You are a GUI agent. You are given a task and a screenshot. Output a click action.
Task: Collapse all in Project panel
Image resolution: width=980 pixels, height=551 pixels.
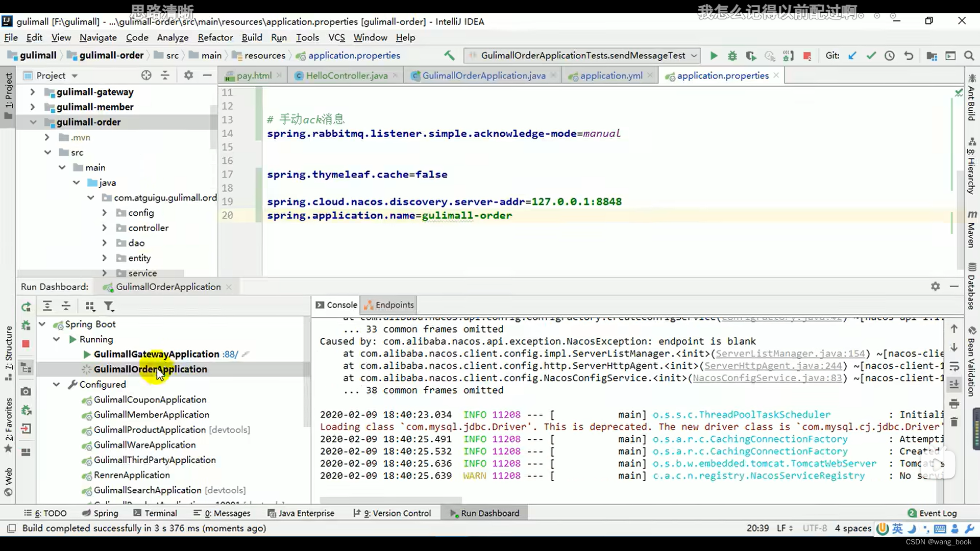pos(165,75)
